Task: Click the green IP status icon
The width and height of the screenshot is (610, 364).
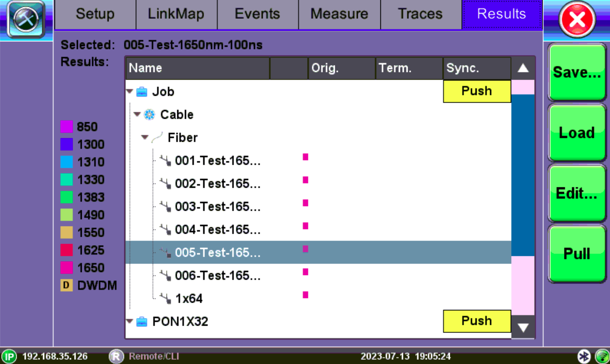Action: (9, 356)
